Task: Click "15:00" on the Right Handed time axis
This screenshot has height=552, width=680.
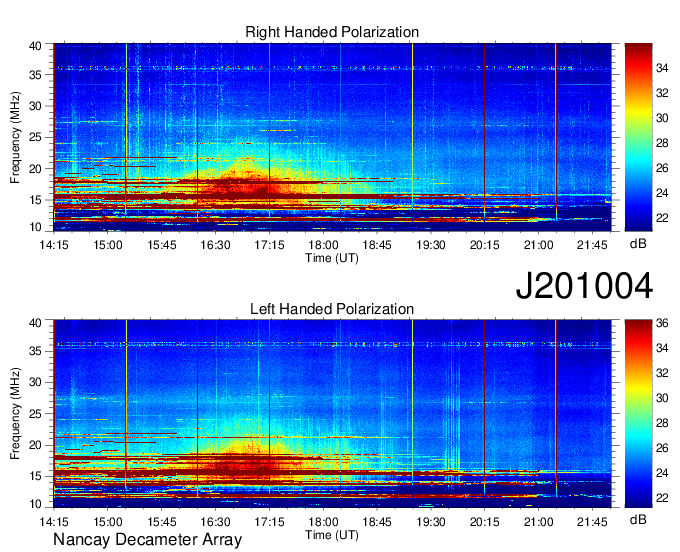Action: coord(108,245)
